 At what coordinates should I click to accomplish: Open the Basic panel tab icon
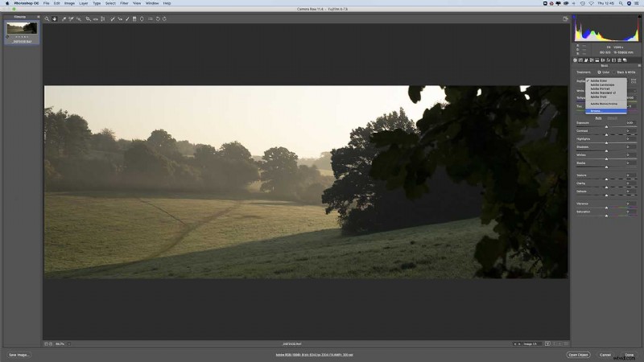coord(575,60)
